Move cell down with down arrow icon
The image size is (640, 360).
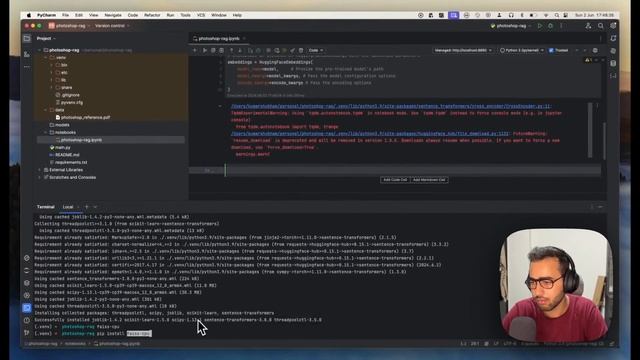pyautogui.click(x=240, y=50)
